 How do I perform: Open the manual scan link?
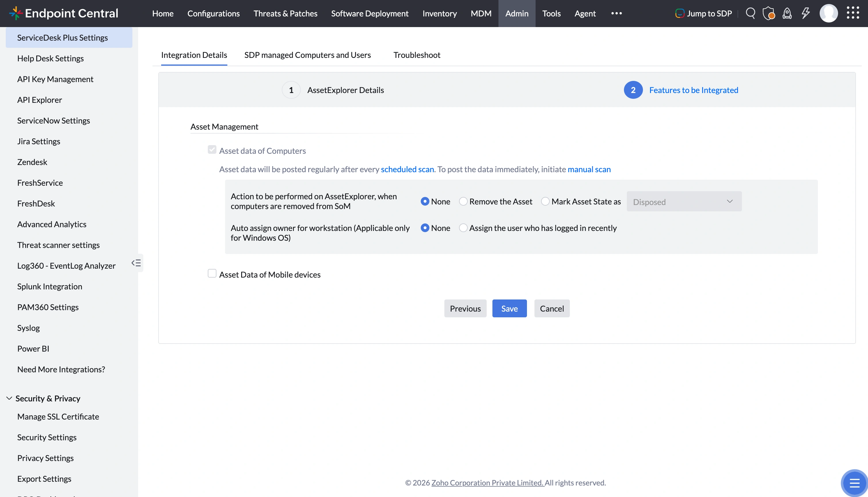[589, 169]
